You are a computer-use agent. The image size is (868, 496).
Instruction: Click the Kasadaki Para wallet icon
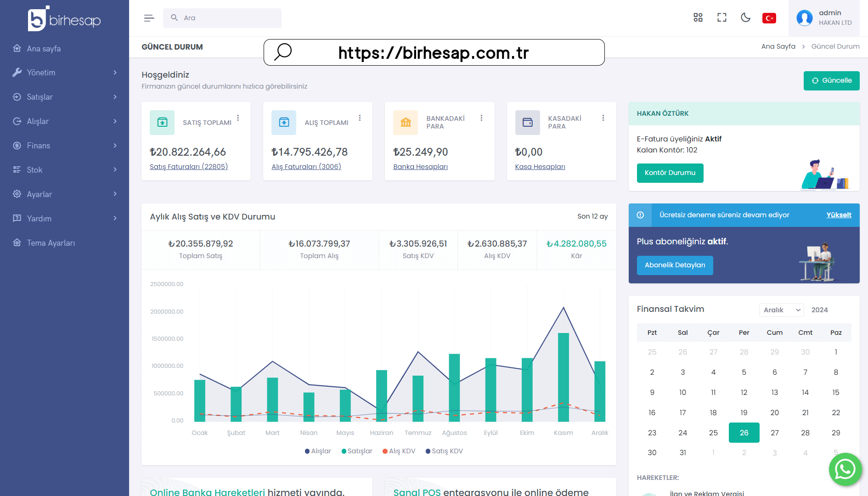[x=527, y=122]
